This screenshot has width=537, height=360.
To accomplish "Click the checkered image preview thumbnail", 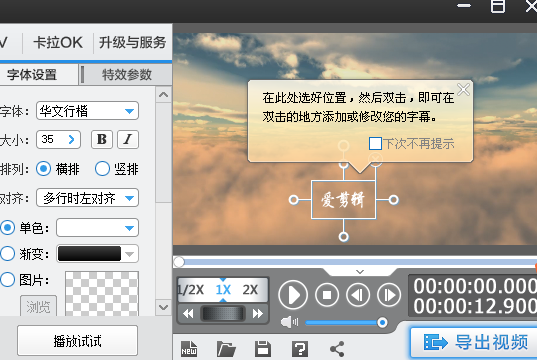I will point(102,294).
